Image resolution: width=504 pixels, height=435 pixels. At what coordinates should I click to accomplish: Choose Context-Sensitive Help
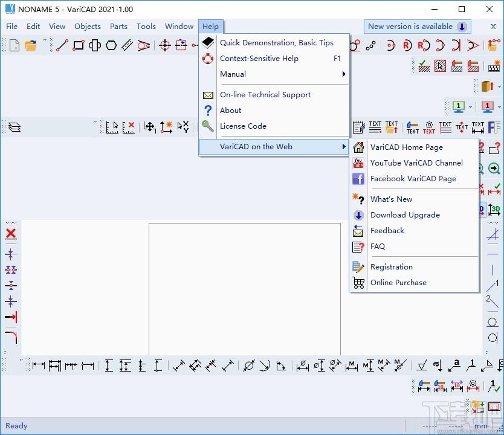coord(274,59)
